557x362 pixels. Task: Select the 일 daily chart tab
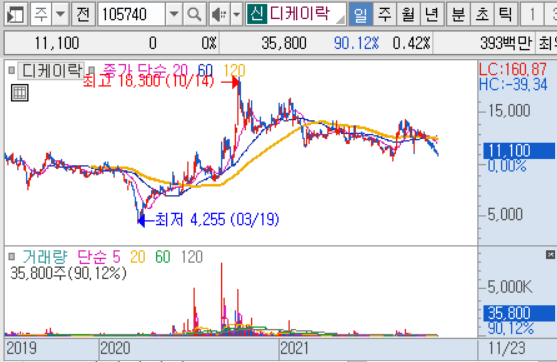click(x=361, y=14)
